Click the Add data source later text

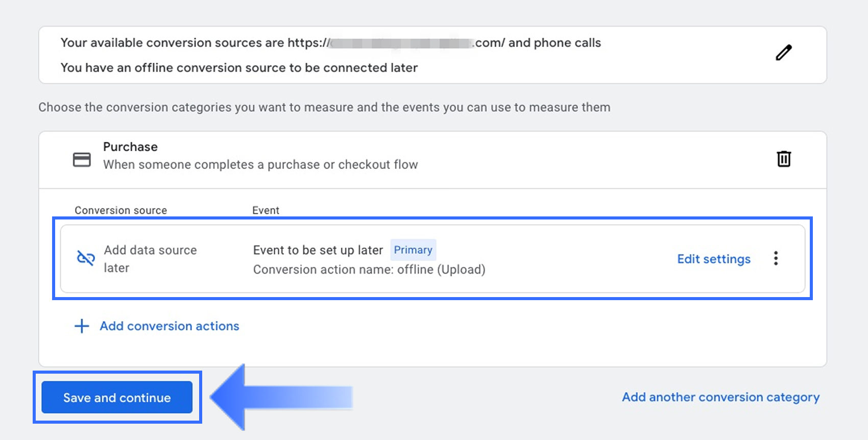pos(150,259)
